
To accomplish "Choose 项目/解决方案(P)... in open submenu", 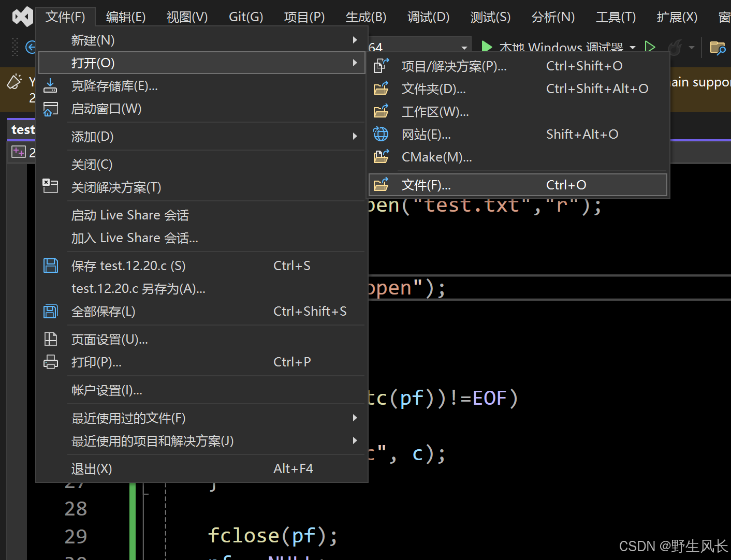I will (x=518, y=66).
